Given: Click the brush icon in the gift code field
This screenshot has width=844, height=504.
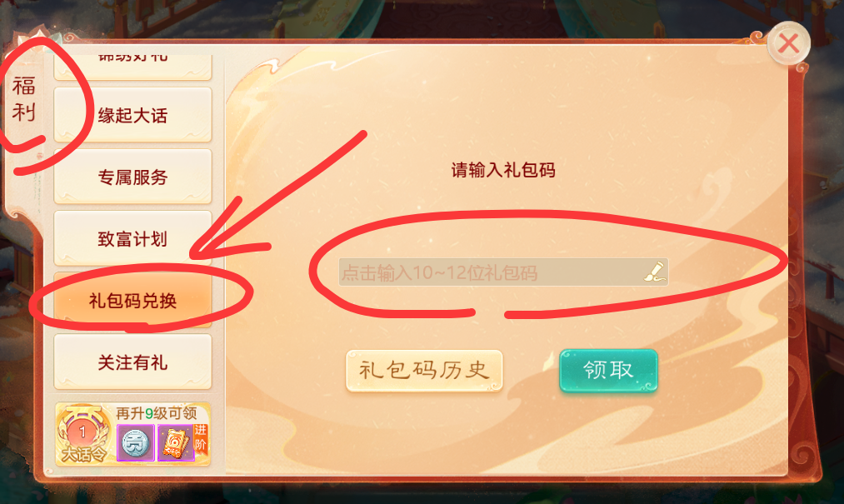Looking at the screenshot, I should [x=655, y=272].
